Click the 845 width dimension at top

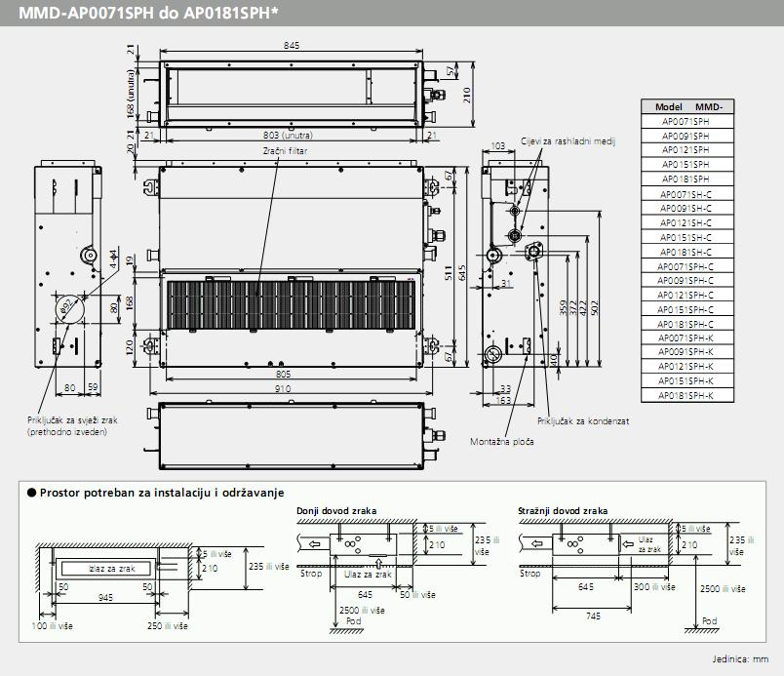click(x=291, y=45)
